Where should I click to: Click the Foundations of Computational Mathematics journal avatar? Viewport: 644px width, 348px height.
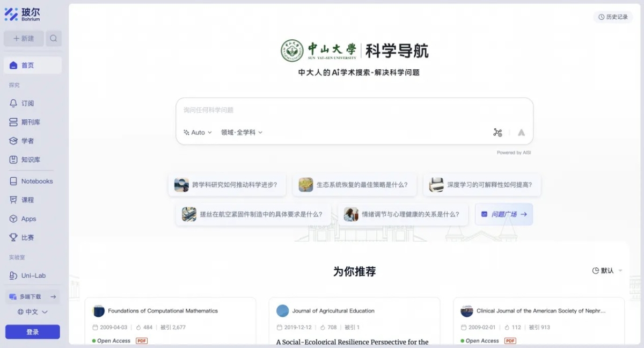(99, 311)
